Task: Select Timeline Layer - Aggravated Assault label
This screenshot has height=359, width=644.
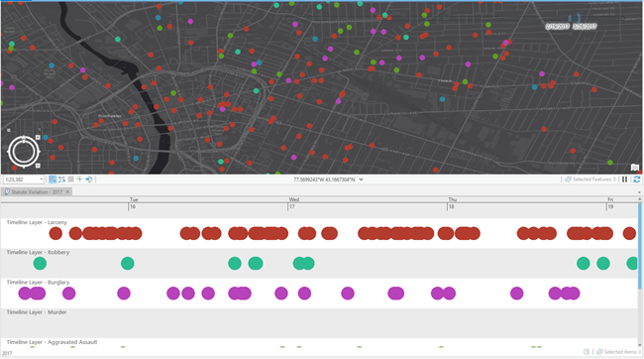Action: click(52, 342)
